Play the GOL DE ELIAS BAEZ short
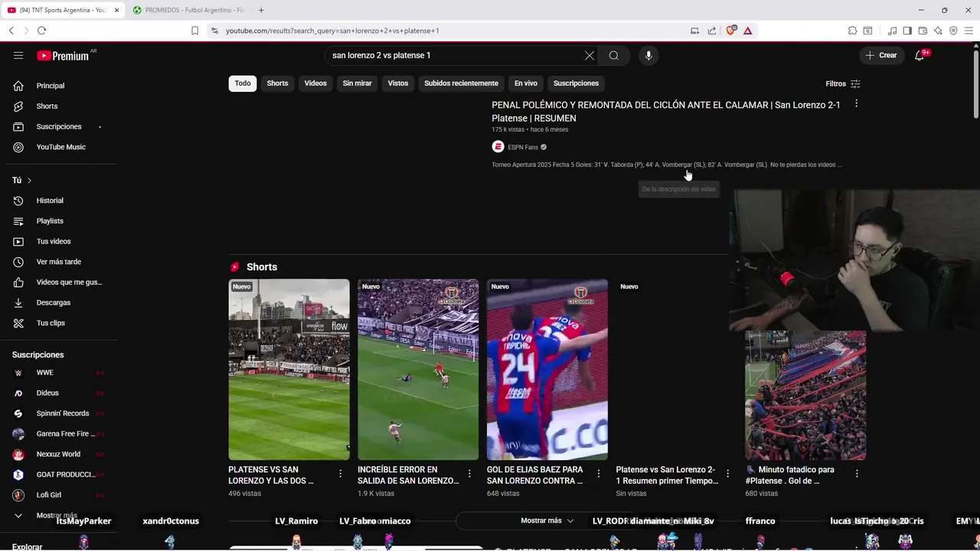 pos(547,370)
